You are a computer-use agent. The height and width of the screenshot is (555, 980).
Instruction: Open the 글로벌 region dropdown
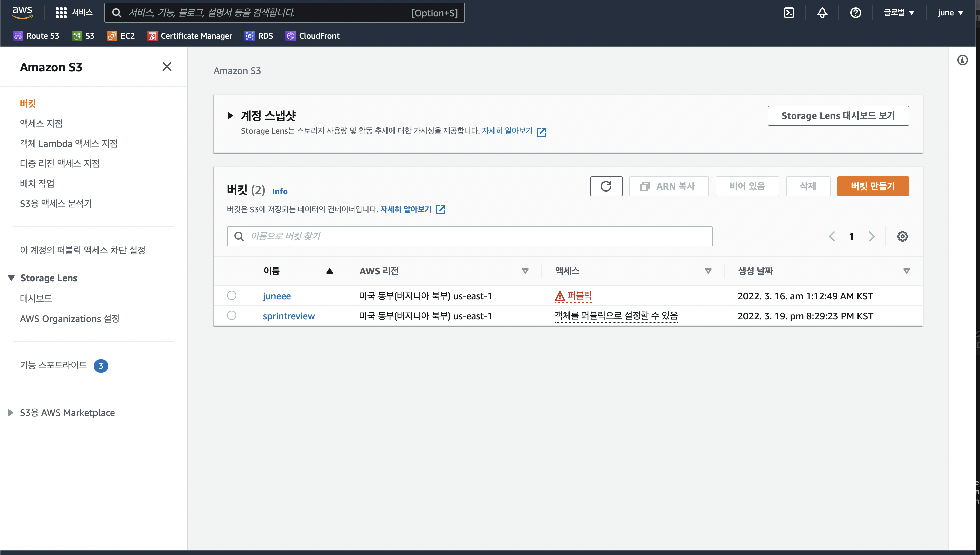pos(899,13)
